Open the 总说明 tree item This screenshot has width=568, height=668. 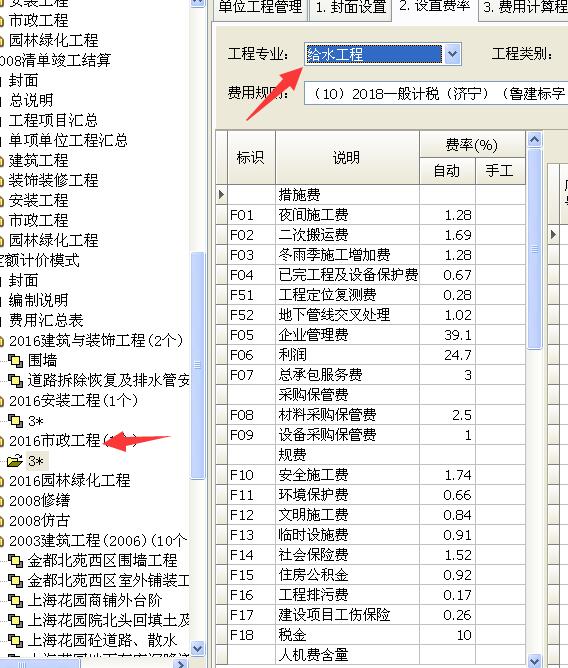point(31,101)
